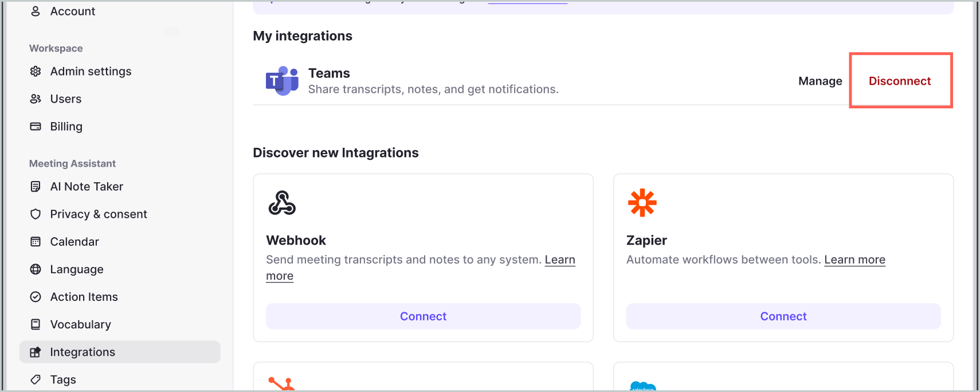980x392 pixels.
Task: Click the Privacy & consent shield icon
Action: coord(36,214)
